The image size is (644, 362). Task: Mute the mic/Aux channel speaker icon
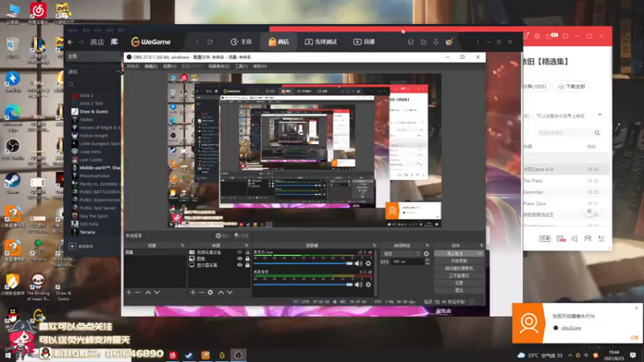coord(358,264)
